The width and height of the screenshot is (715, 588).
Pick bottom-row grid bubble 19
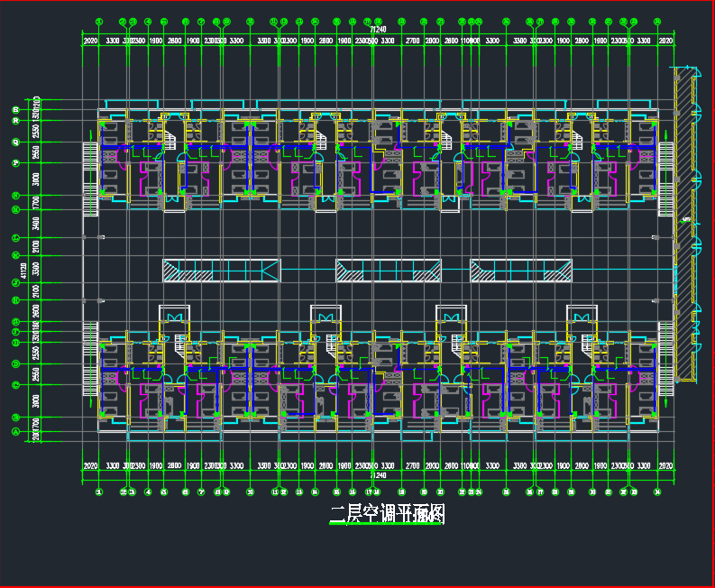coord(401,492)
